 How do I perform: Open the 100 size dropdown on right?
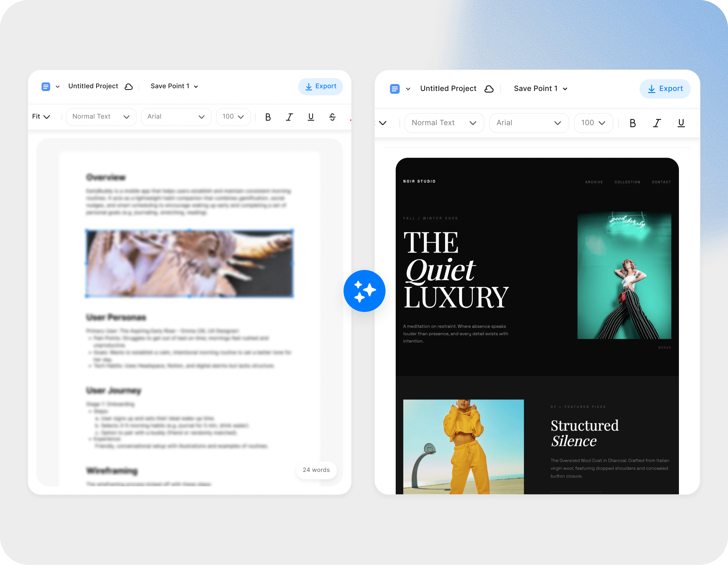[x=593, y=123]
